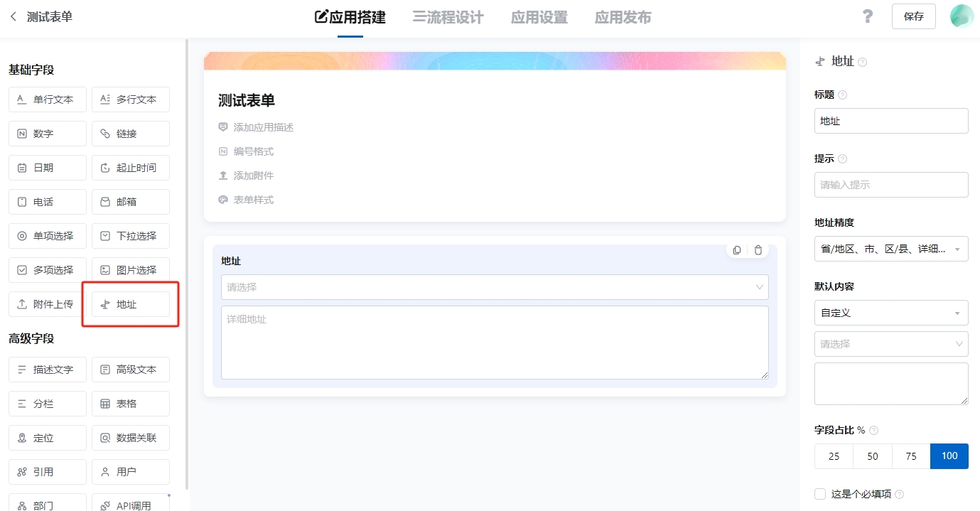Click the back arrow beside 测试表单

[14, 16]
